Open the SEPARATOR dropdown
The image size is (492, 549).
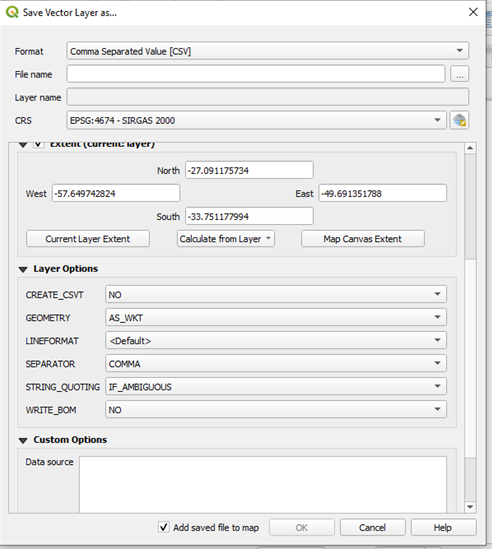tap(276, 364)
